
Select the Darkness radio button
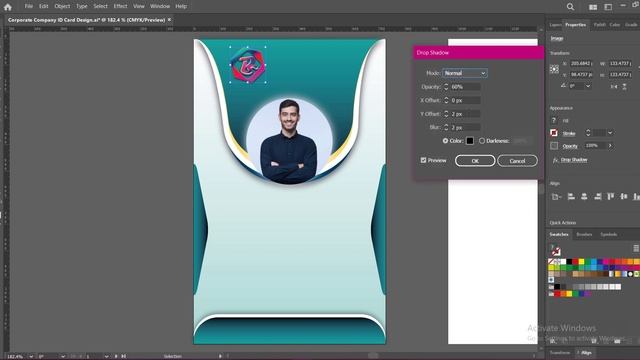(x=482, y=141)
